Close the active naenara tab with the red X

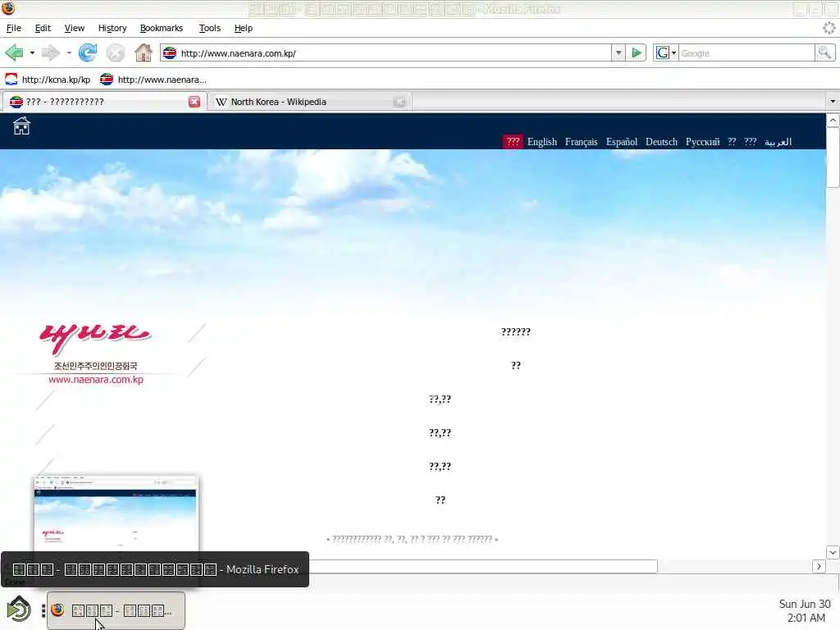pyautogui.click(x=194, y=102)
